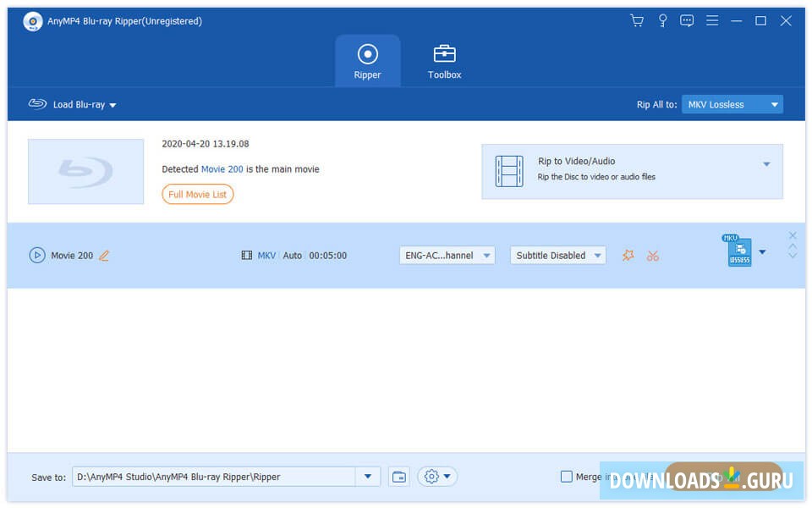The height and width of the screenshot is (508, 812).
Task: Toggle the Merge into one file checkbox
Action: (x=567, y=477)
